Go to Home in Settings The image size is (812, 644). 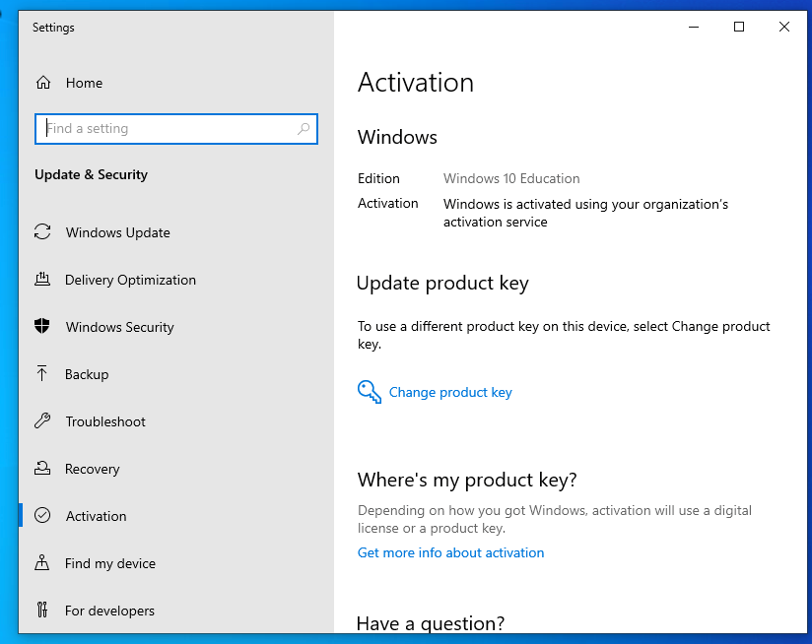click(176, 83)
